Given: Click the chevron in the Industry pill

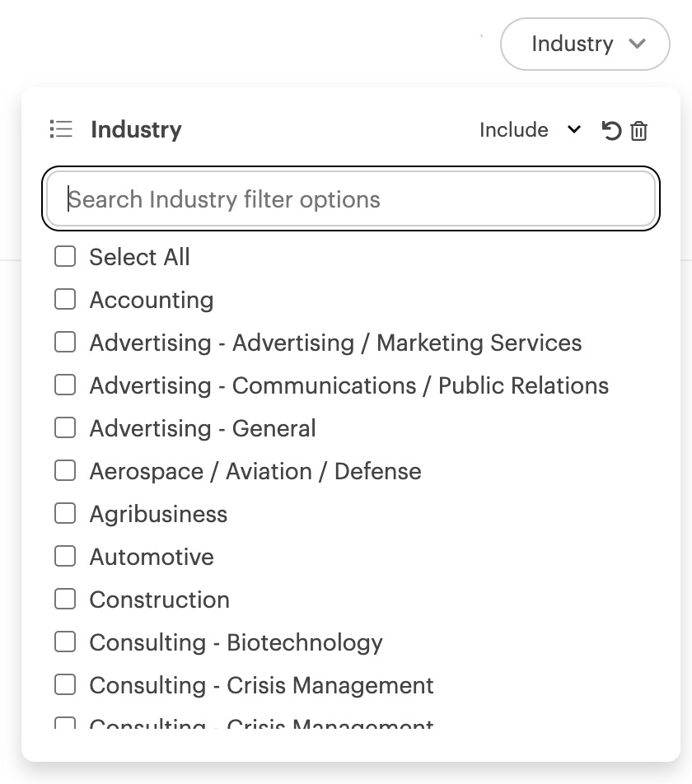Looking at the screenshot, I should point(637,44).
